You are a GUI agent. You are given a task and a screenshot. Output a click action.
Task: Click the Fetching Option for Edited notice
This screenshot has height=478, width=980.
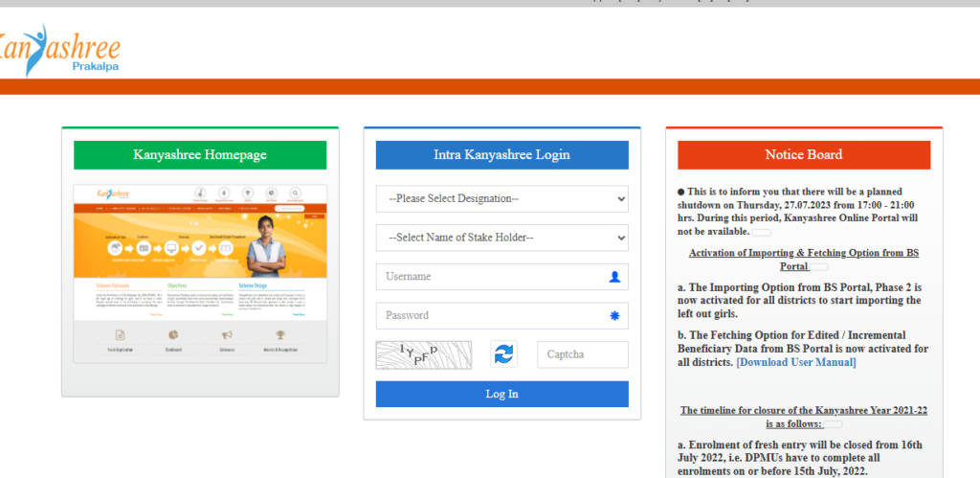(803, 349)
